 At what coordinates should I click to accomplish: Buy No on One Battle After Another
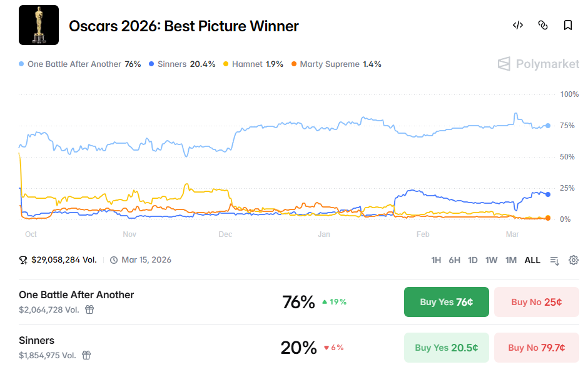(536, 302)
